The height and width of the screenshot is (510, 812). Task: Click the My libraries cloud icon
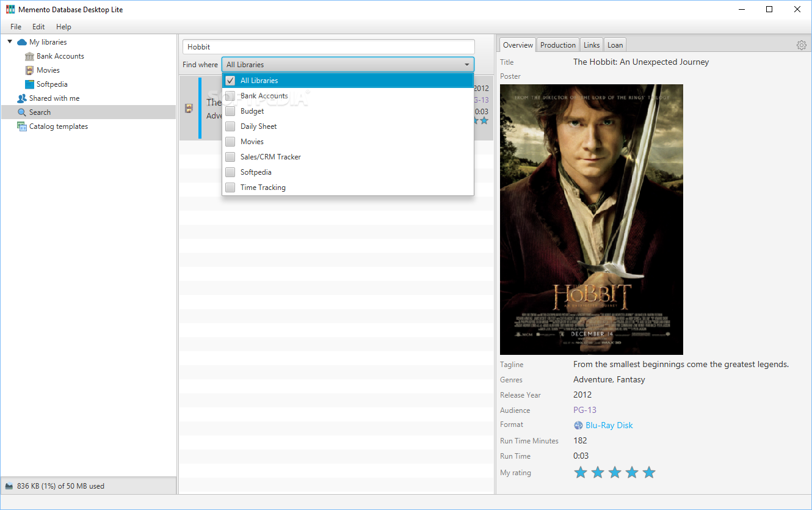[x=22, y=42]
